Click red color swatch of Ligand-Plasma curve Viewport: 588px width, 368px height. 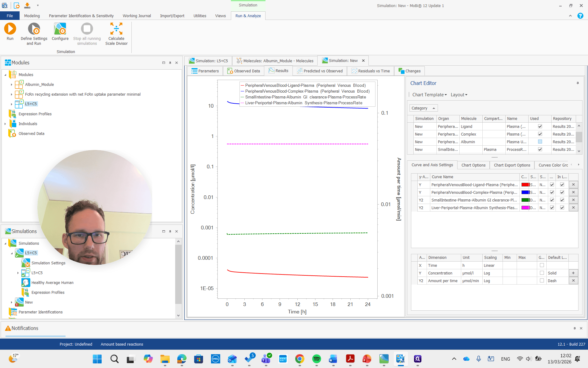tap(525, 185)
